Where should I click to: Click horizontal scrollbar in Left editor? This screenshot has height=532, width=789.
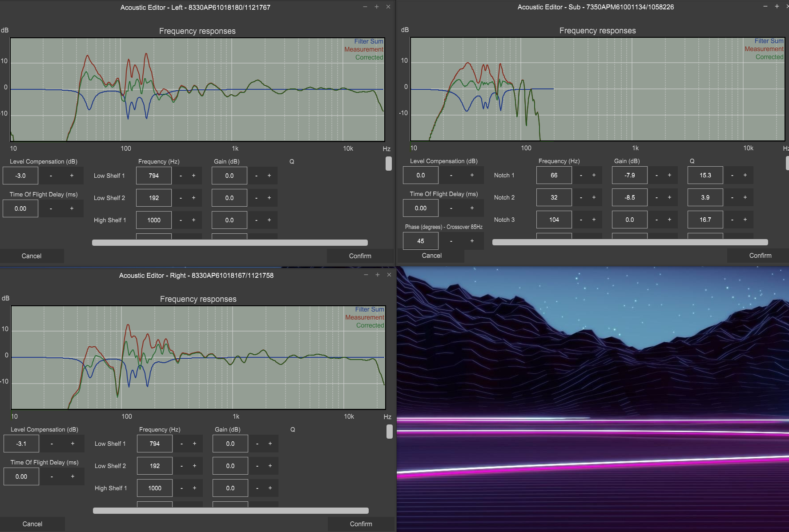point(230,243)
